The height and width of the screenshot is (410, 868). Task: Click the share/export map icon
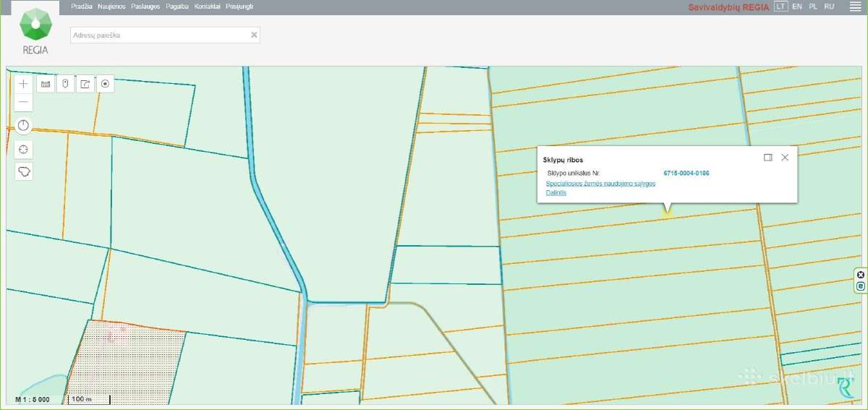pos(85,84)
